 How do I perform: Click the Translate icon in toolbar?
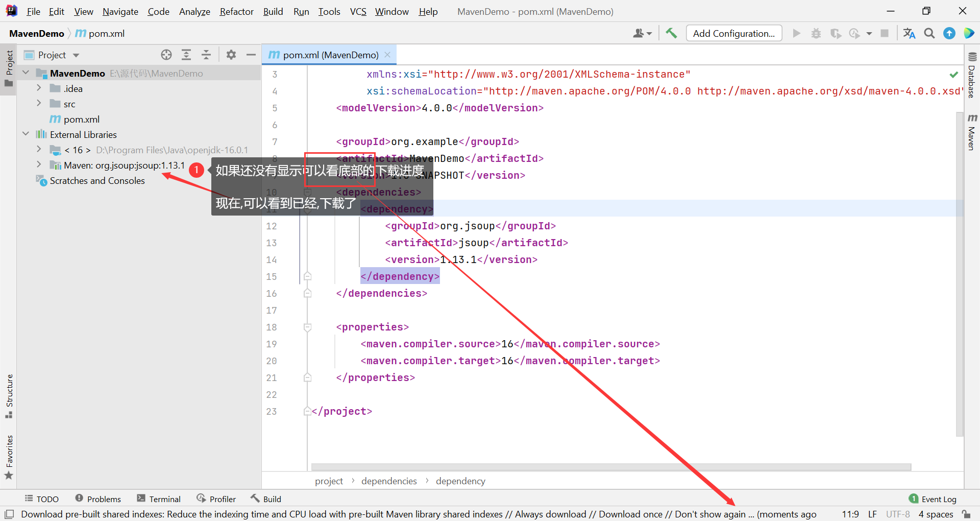909,33
